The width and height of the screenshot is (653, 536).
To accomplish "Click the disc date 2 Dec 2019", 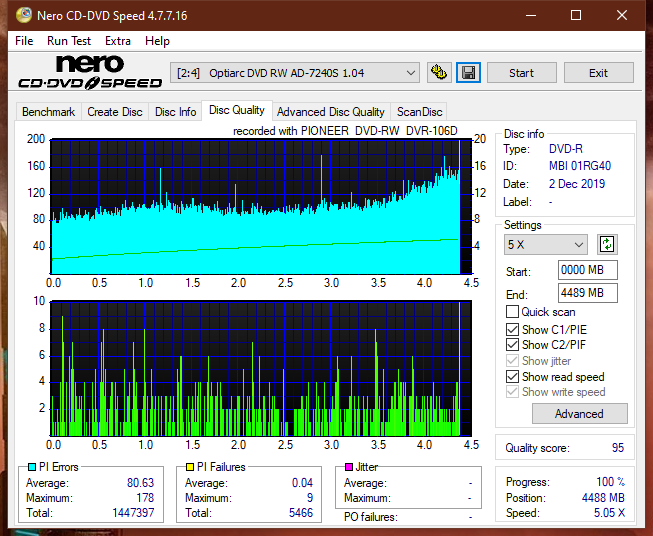I will click(577, 184).
